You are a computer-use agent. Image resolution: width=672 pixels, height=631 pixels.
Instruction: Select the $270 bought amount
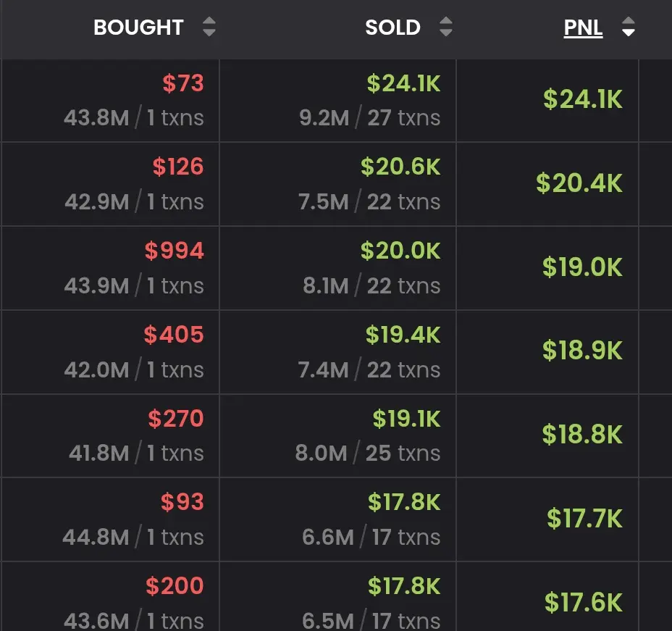pos(176,419)
